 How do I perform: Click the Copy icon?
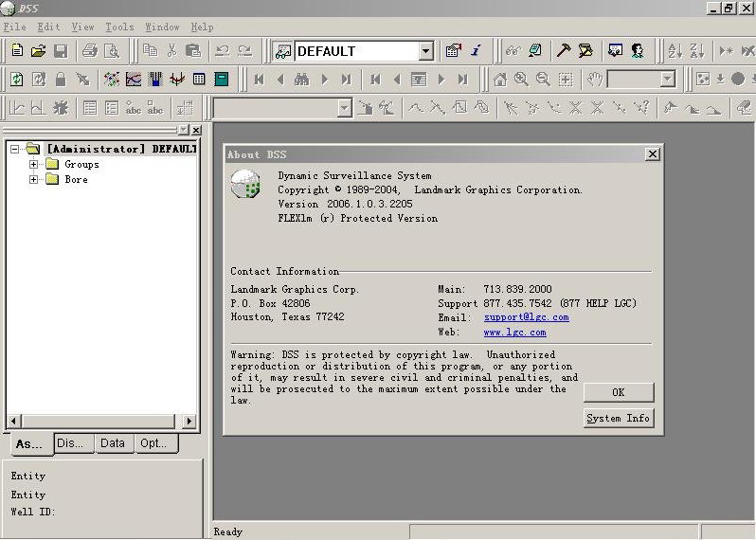[x=150, y=50]
